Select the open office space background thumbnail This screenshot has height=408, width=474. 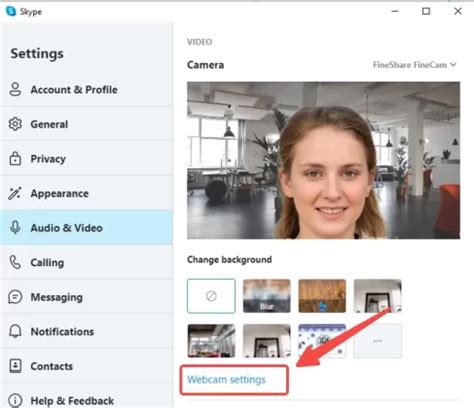point(211,341)
